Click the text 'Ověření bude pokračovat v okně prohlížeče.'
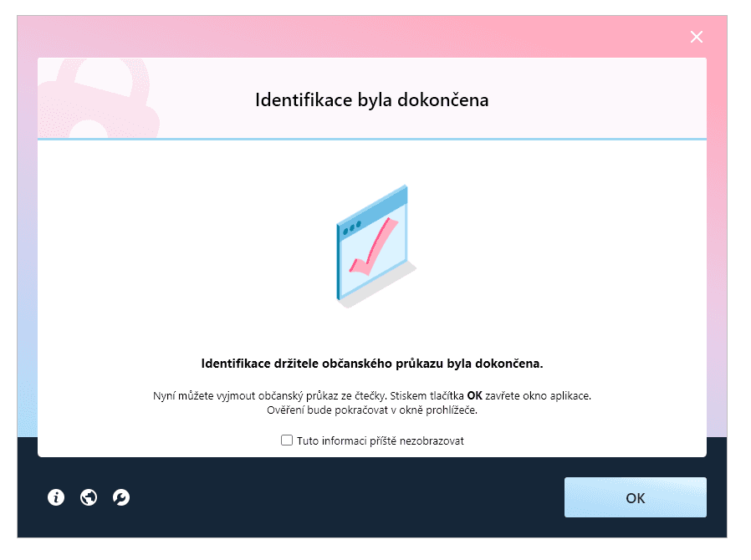Image resolution: width=751 pixels, height=560 pixels. point(371,410)
